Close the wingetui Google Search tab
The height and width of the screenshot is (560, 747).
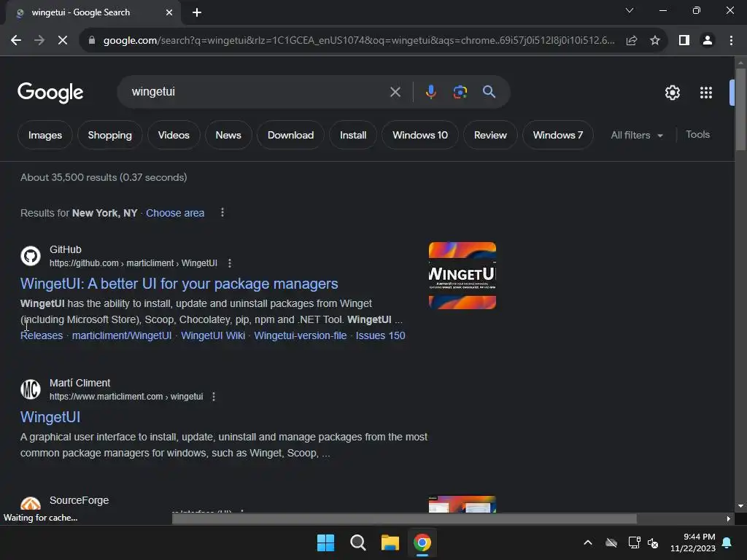coord(169,12)
